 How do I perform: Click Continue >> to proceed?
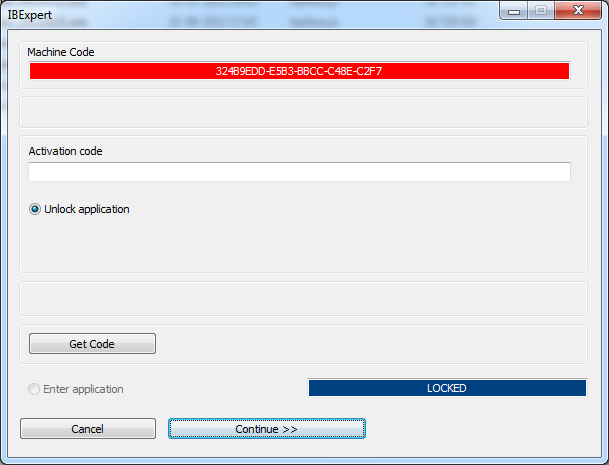click(x=267, y=428)
